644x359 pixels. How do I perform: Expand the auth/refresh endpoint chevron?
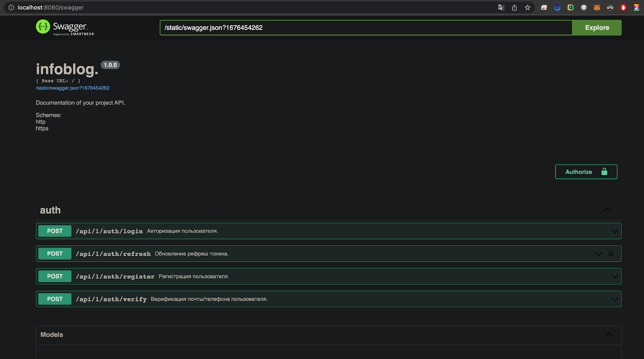tap(599, 254)
